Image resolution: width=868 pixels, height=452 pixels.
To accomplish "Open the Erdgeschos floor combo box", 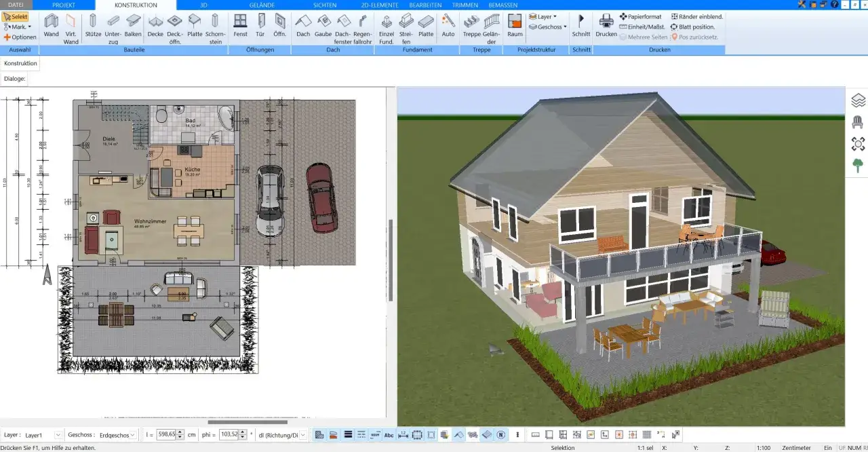I will coord(118,434).
